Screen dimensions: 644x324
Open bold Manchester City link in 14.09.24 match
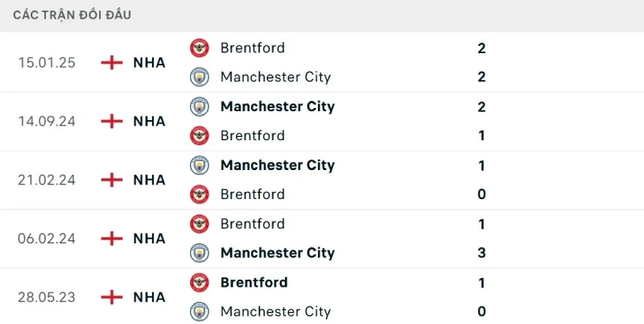[x=277, y=106]
